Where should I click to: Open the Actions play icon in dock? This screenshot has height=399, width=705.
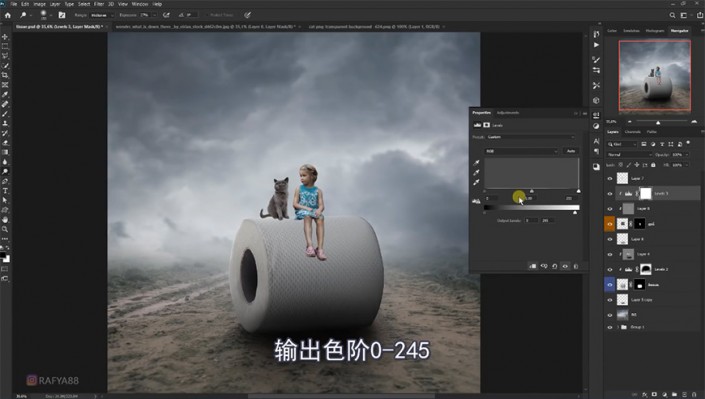(x=596, y=45)
